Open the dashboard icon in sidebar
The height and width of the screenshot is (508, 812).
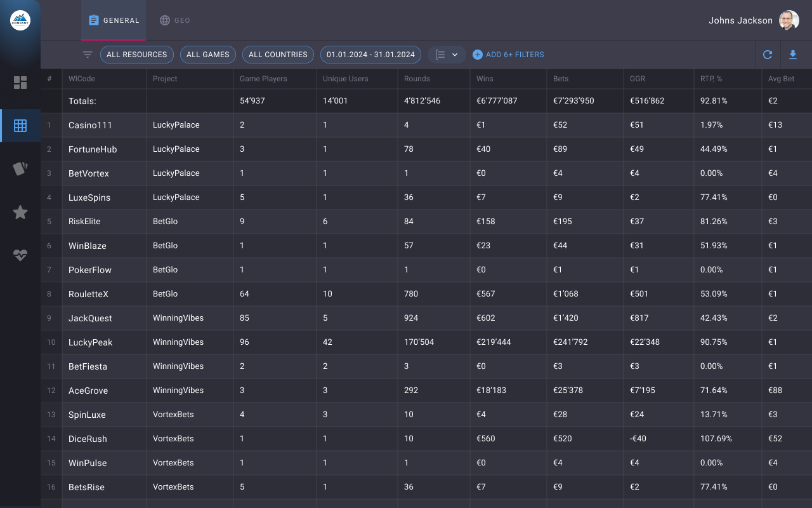point(20,83)
